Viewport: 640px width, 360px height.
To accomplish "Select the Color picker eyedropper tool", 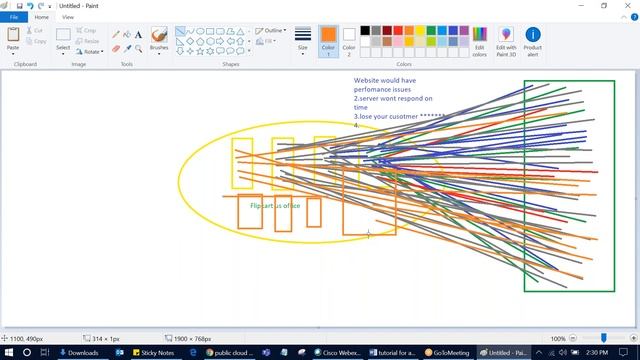I will point(127,49).
